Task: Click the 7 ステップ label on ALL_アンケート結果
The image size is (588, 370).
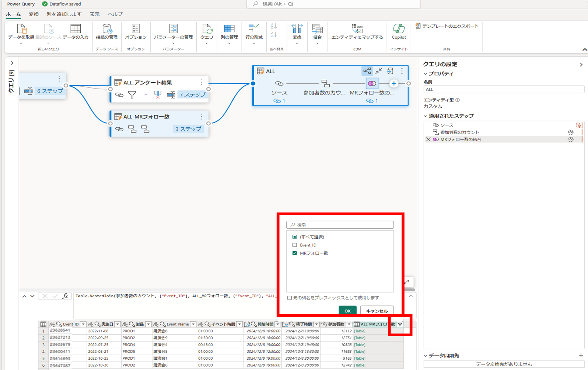Action: [192, 95]
